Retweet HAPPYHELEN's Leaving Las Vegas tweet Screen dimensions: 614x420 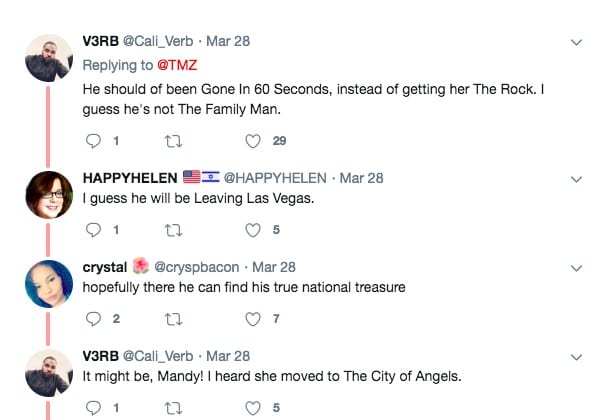174,230
